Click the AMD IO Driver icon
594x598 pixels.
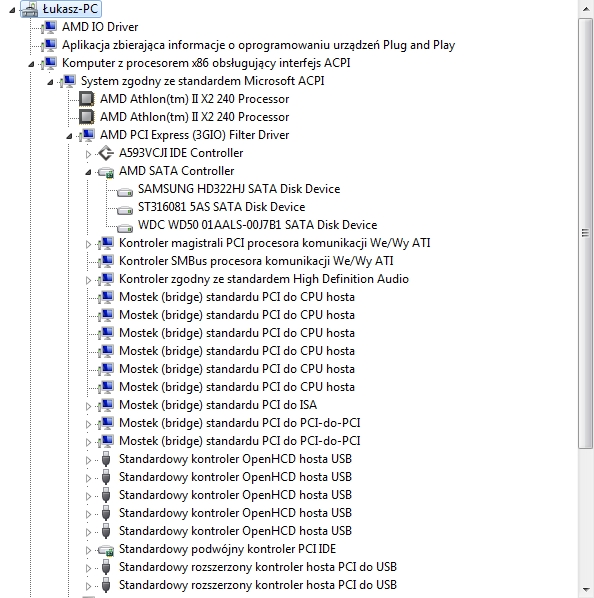tap(49, 27)
